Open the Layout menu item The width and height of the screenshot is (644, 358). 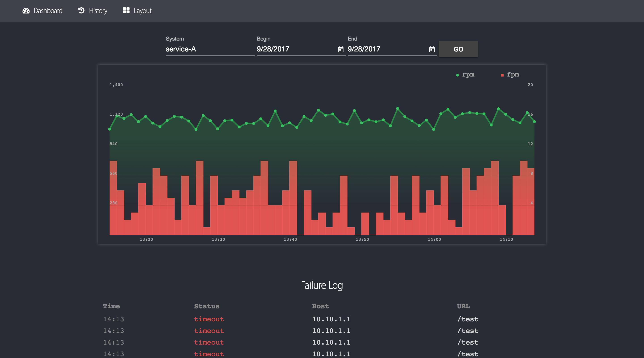pyautogui.click(x=142, y=11)
